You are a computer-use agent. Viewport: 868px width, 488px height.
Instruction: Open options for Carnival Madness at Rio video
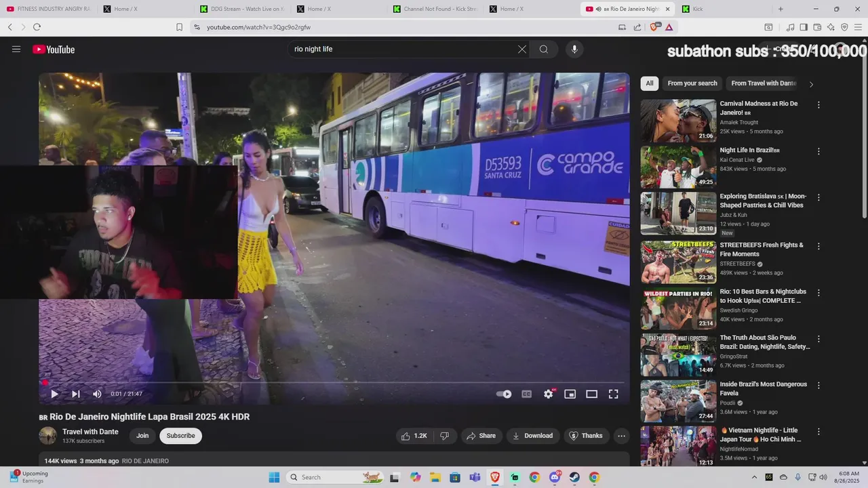click(818, 105)
